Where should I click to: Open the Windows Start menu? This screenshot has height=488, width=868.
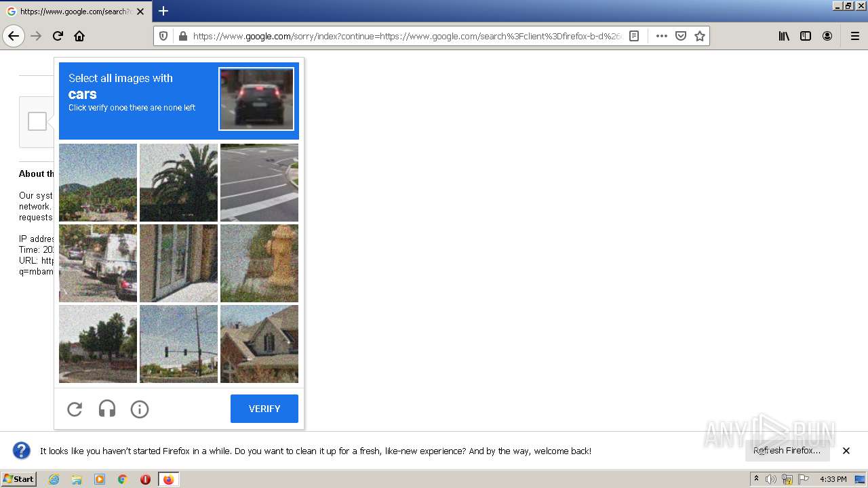click(19, 479)
